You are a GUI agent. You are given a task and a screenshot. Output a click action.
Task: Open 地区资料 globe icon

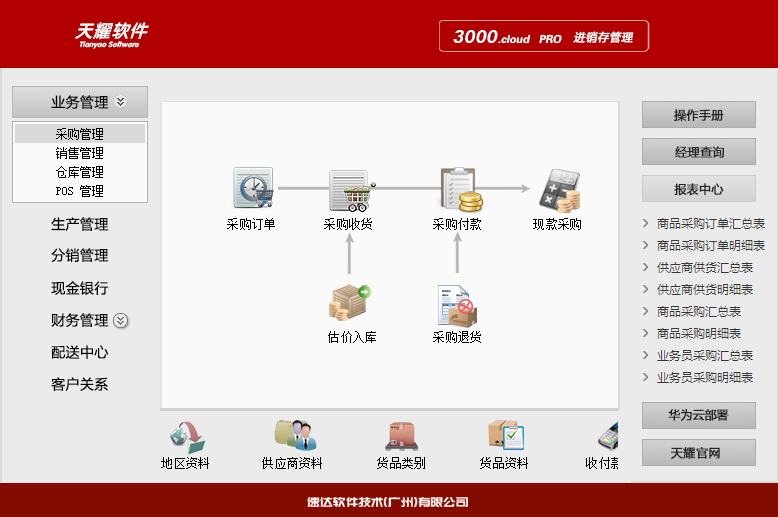(x=186, y=435)
